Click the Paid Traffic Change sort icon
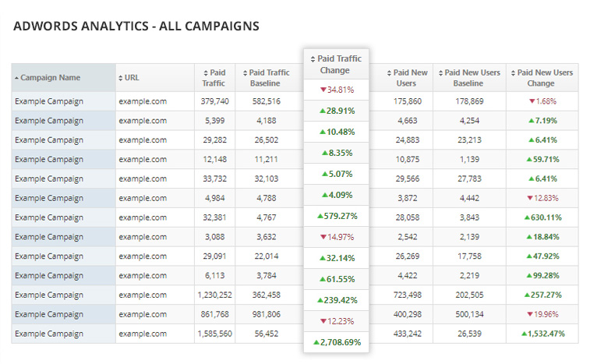590x364 pixels. [x=313, y=59]
